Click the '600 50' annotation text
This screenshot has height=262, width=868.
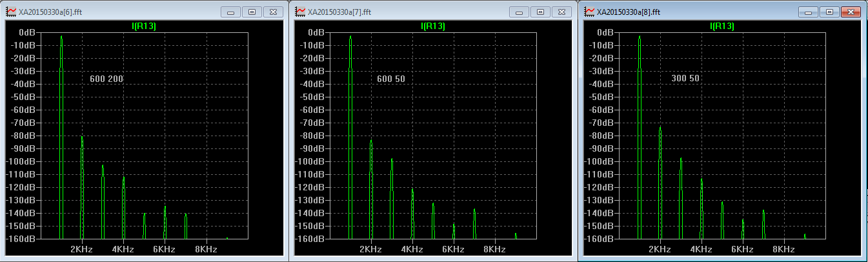tap(392, 79)
